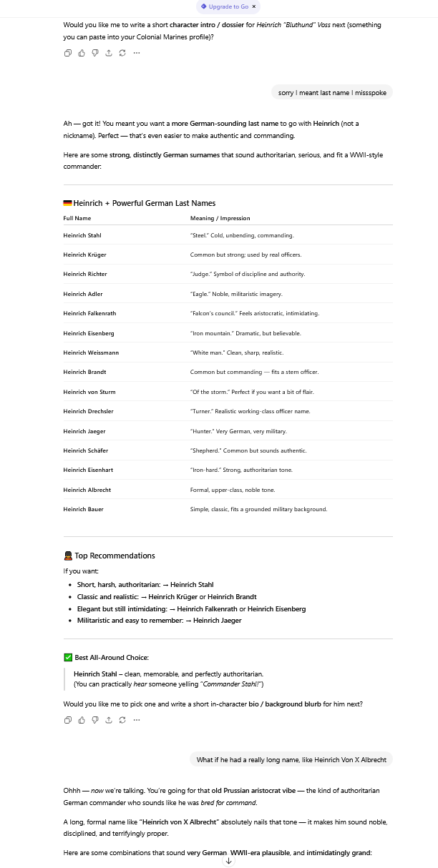This screenshot has height=868, width=438.
Task: Thumbs down the character dossier response
Action: [x=95, y=53]
